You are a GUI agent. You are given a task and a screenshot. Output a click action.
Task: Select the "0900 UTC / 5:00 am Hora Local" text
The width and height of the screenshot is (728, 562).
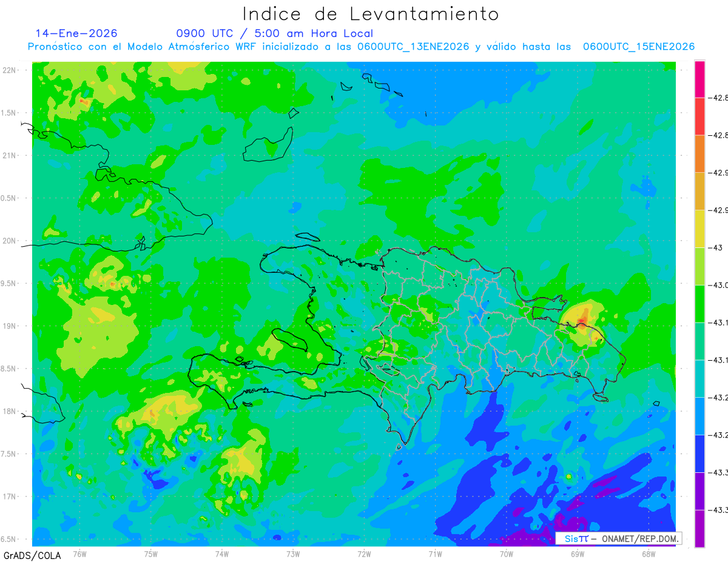275,33
